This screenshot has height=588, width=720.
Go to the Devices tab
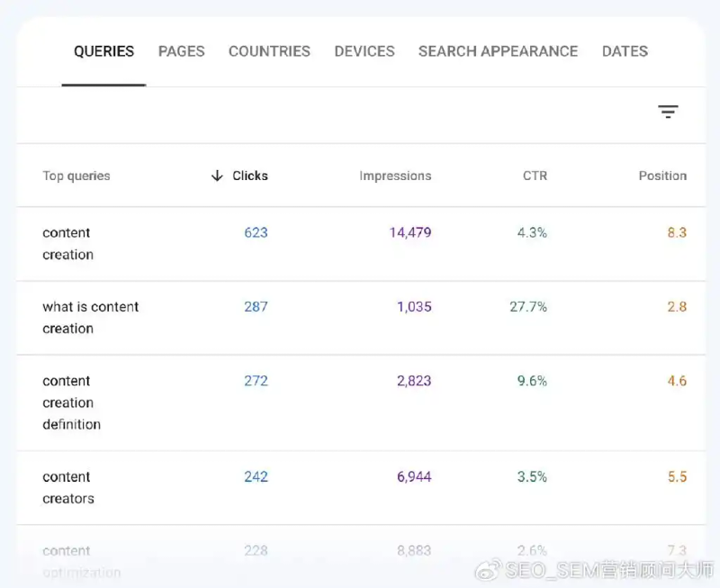click(364, 51)
